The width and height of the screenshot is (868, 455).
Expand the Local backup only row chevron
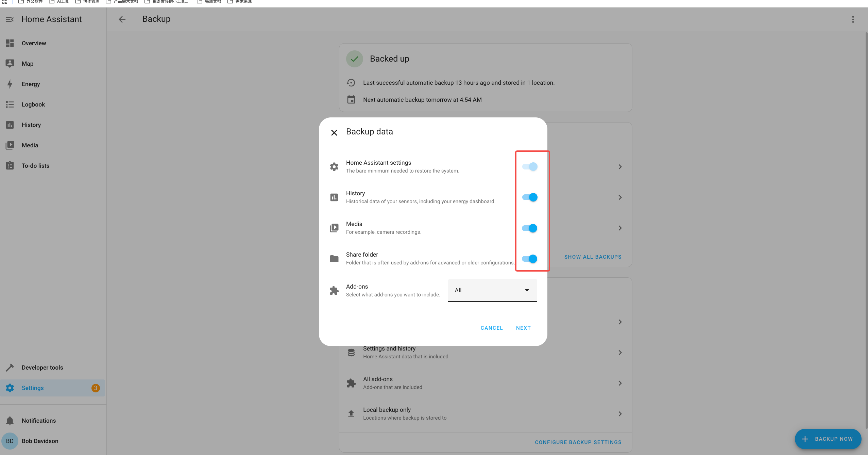pos(620,414)
